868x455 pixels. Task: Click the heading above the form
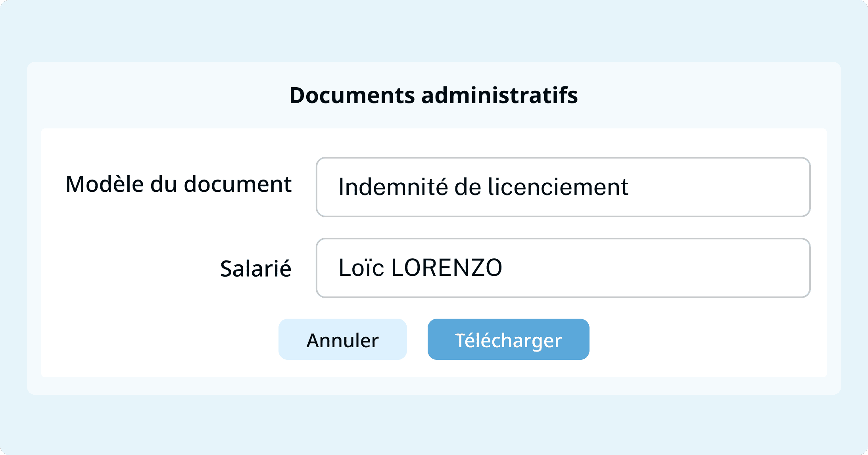coord(434,96)
